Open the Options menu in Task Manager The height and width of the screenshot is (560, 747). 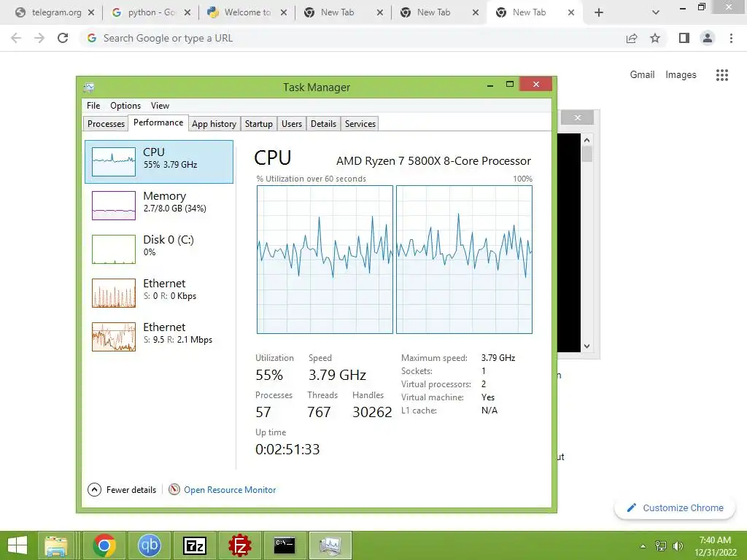pyautogui.click(x=125, y=106)
